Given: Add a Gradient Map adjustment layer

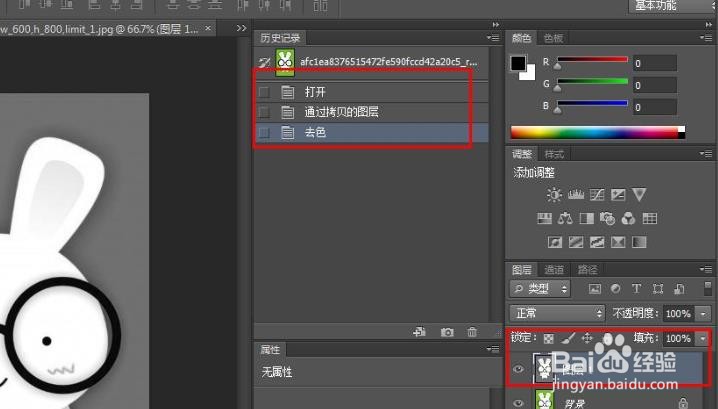Looking at the screenshot, I should point(639,242).
